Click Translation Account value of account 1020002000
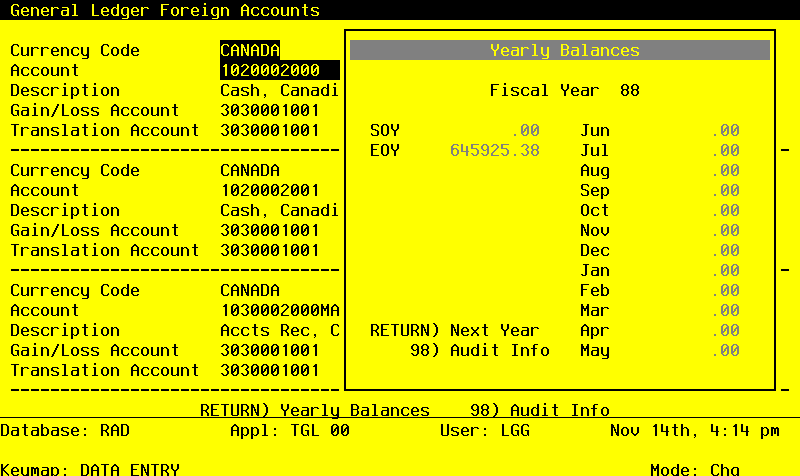The height and width of the screenshot is (476, 800). [x=270, y=131]
